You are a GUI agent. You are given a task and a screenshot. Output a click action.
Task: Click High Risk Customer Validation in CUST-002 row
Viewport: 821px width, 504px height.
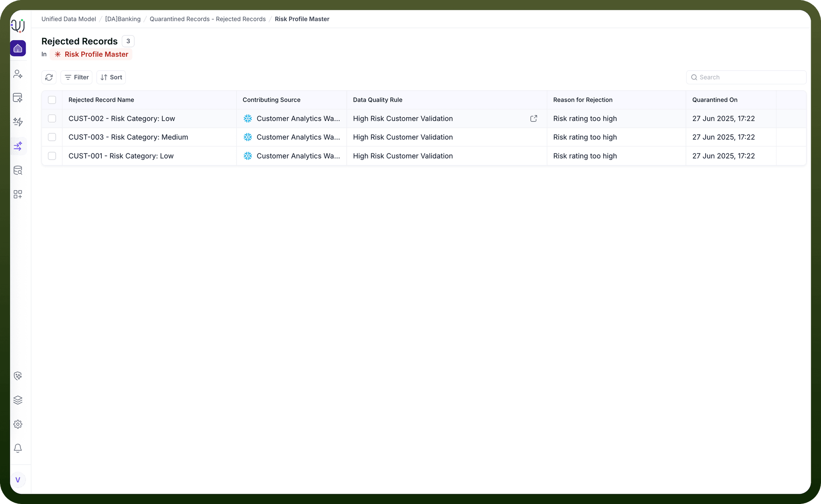click(x=403, y=118)
